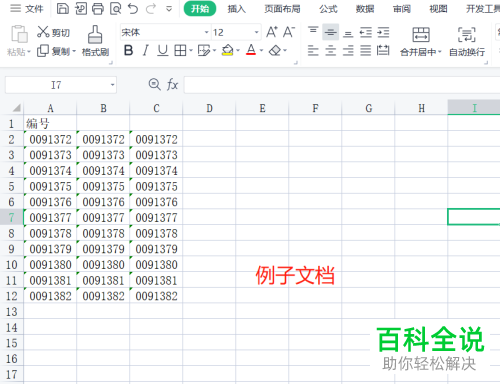
Task: Click the 合并居中 merge button
Action: 421,41
